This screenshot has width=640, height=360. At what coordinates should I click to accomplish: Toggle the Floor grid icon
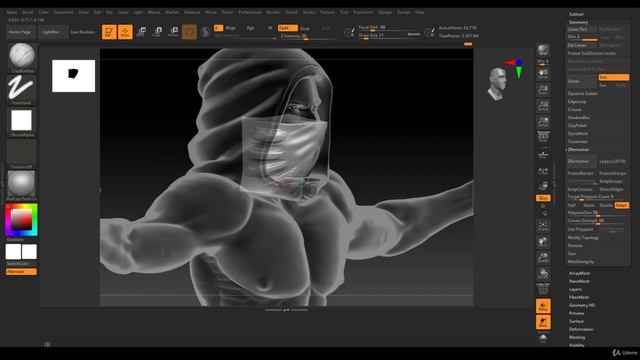pos(543,154)
